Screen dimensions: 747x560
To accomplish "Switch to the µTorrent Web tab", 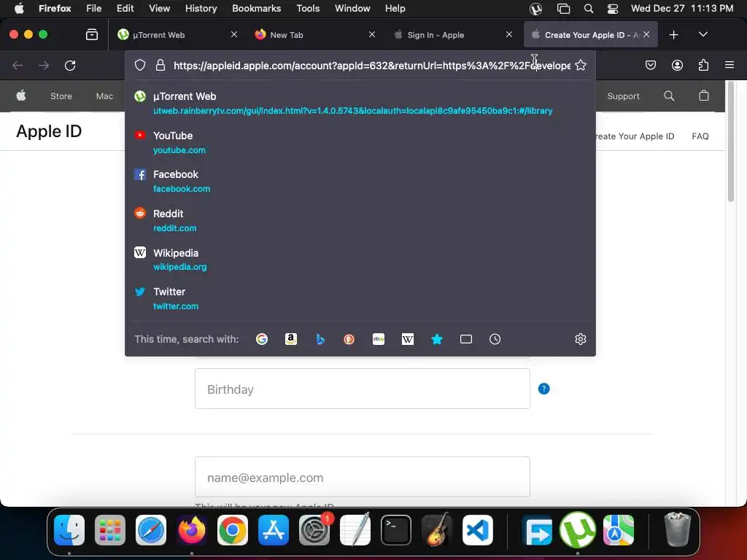I will coord(177,34).
